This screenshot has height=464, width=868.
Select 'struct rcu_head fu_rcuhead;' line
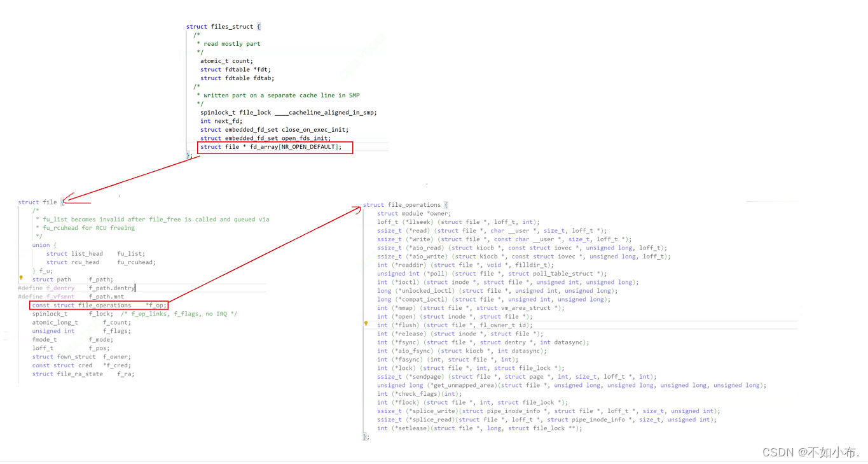pyautogui.click(x=101, y=262)
